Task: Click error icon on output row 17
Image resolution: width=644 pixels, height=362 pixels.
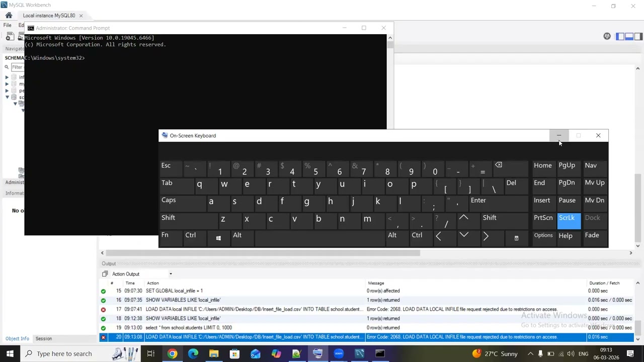Action: [104, 310]
